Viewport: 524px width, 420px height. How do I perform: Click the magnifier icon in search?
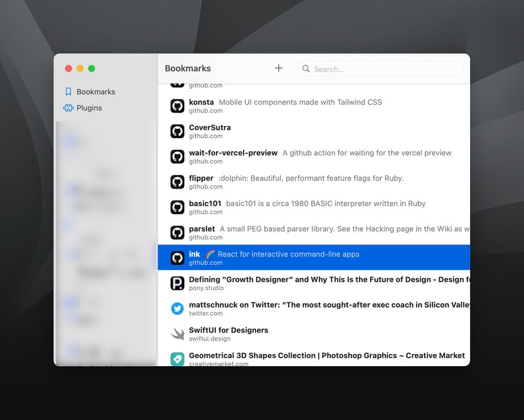[306, 69]
